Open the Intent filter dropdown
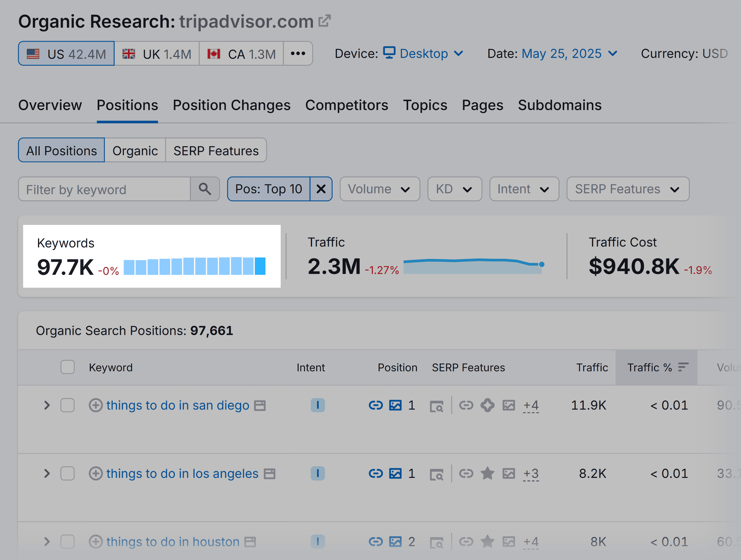The height and width of the screenshot is (560, 741). pos(524,189)
